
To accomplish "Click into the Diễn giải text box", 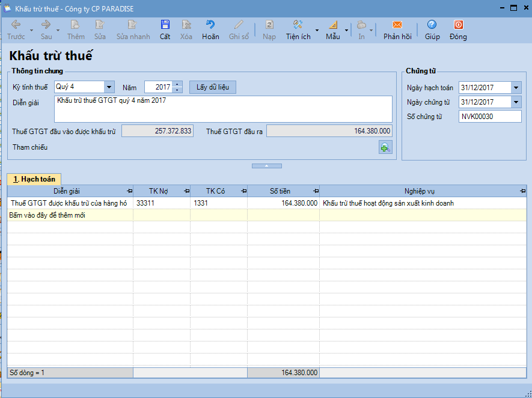I will (x=223, y=109).
